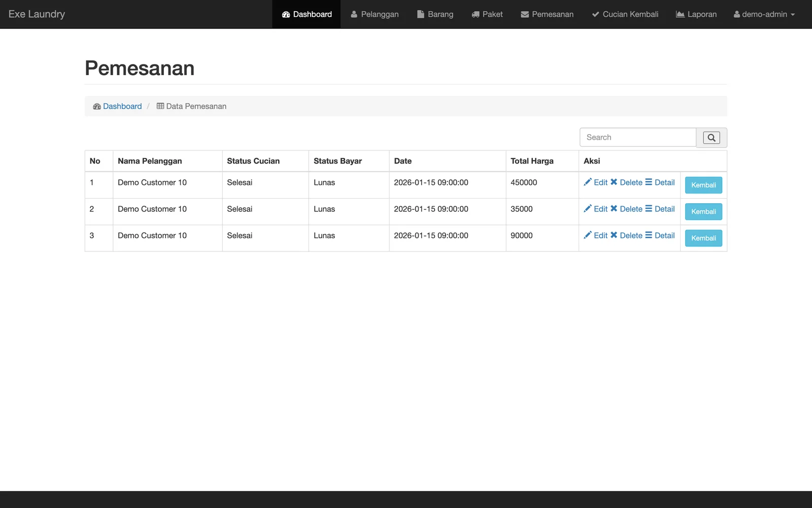Edit the order totaling 90000
The image size is (812, 508).
[x=596, y=235]
